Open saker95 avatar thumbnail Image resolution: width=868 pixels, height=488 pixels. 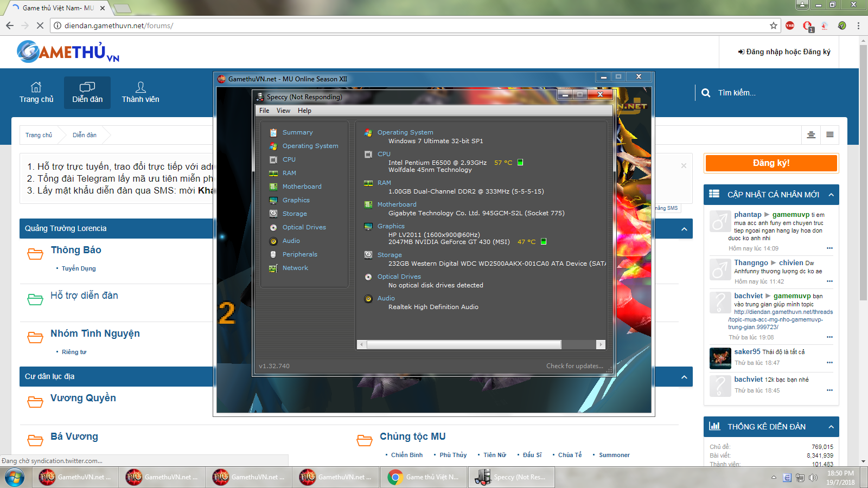(x=720, y=358)
